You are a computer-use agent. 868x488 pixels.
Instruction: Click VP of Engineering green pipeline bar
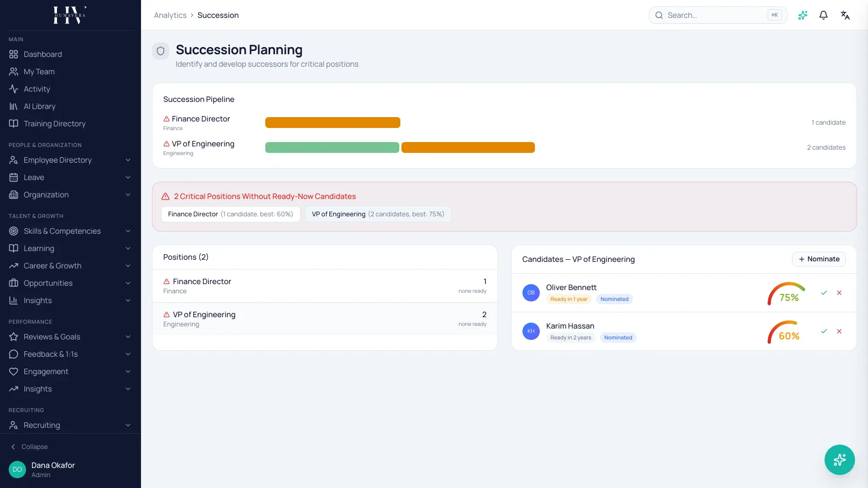point(332,147)
